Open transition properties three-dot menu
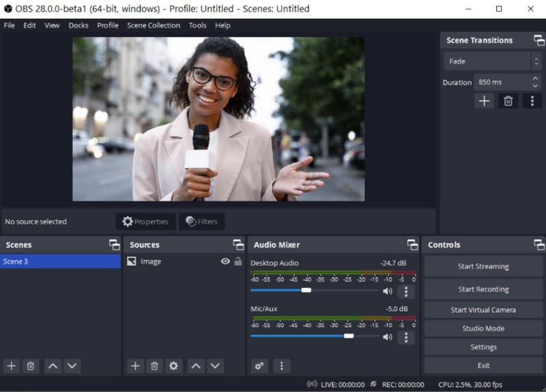The width and height of the screenshot is (546, 392). tap(532, 101)
